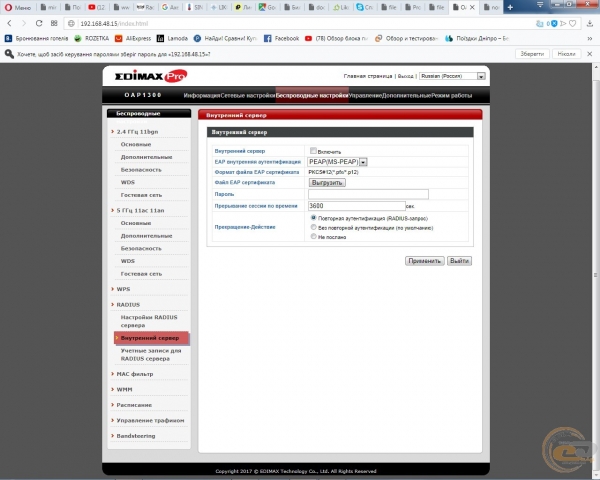Expand '5 ГГц 11ac 11an' section
Image resolution: width=600 pixels, height=480 pixels.
140,211
